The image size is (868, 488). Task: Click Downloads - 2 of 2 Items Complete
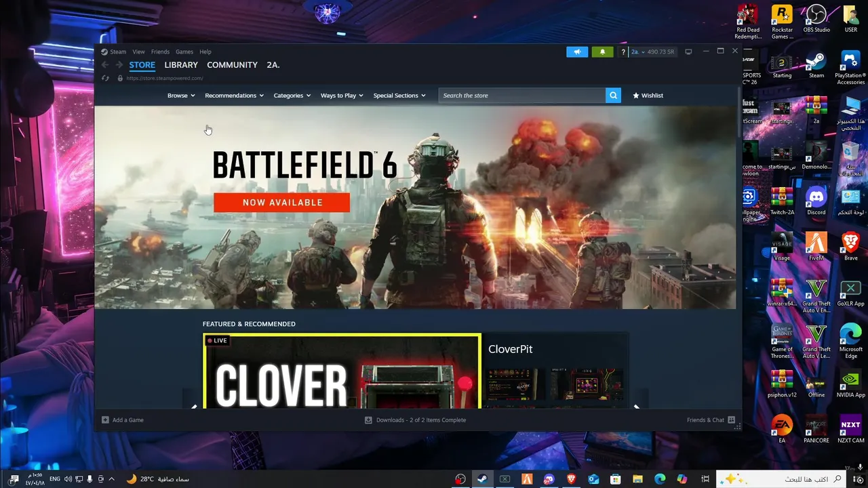(421, 420)
